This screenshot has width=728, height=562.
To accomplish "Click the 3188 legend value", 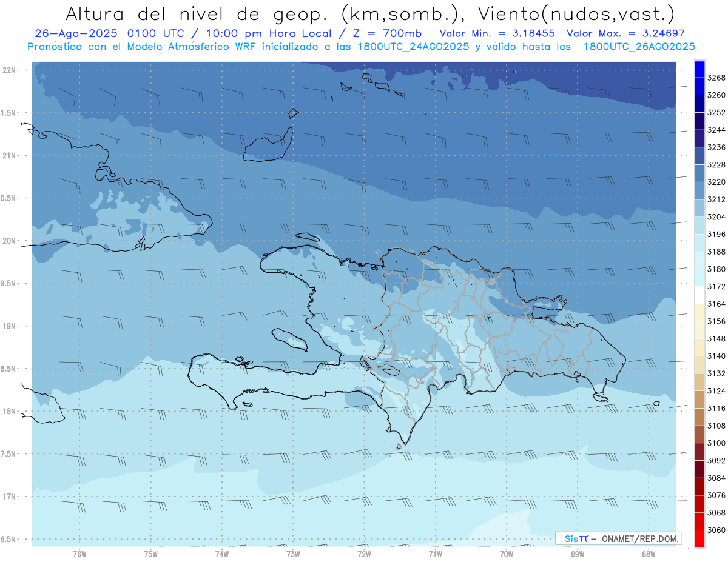I will click(x=716, y=252).
